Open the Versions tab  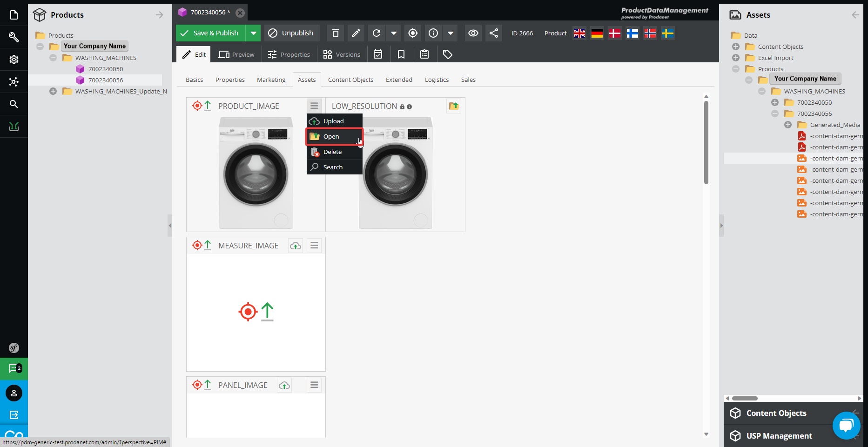(342, 54)
